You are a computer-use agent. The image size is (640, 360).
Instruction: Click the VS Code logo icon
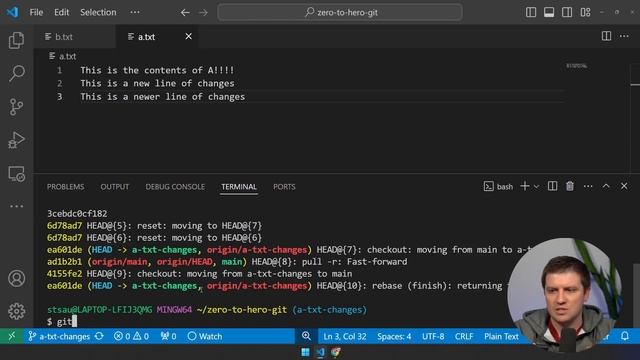[x=12, y=12]
